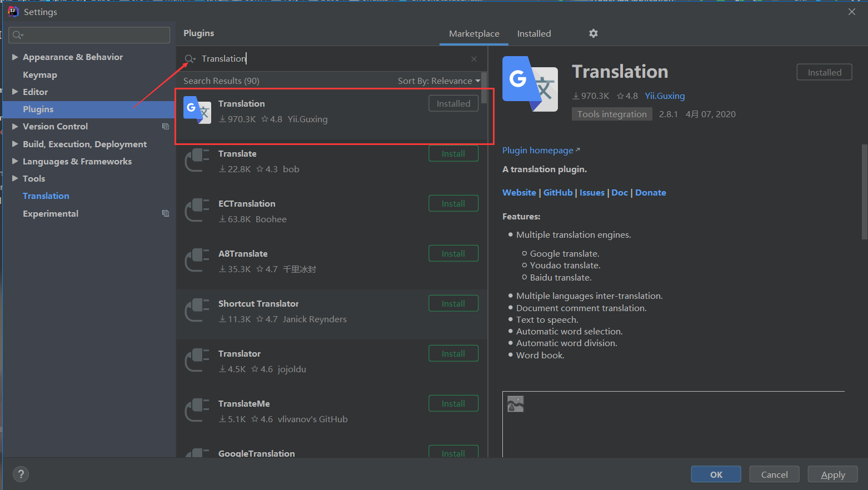Select Plugins in the settings tree

click(x=38, y=109)
